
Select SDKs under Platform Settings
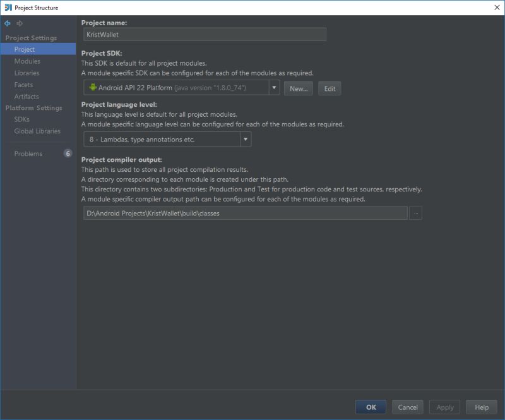pyautogui.click(x=21, y=119)
